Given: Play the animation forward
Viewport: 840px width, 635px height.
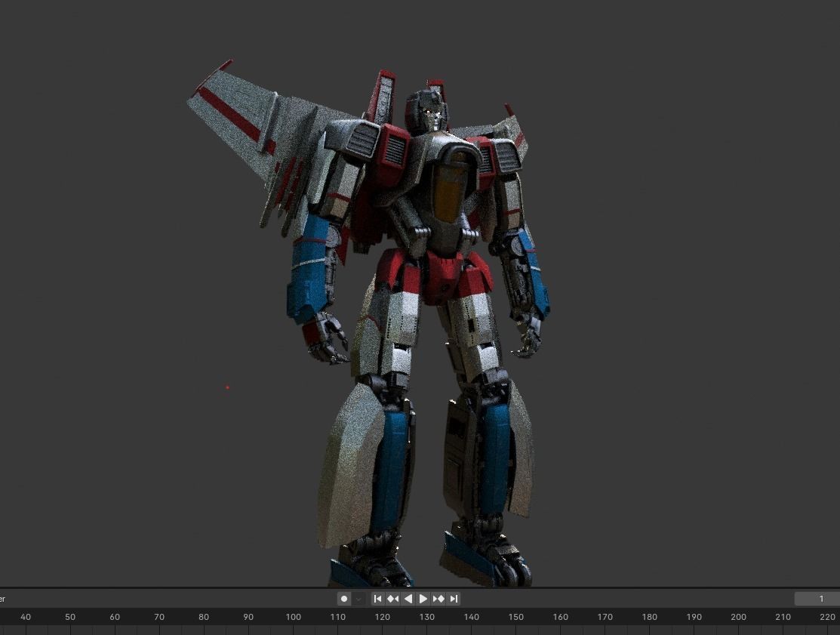Looking at the screenshot, I should [423, 599].
